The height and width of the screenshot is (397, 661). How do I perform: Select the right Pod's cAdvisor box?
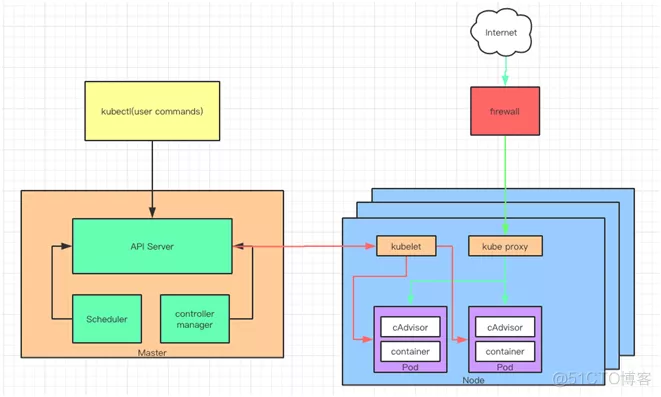pyautogui.click(x=505, y=327)
